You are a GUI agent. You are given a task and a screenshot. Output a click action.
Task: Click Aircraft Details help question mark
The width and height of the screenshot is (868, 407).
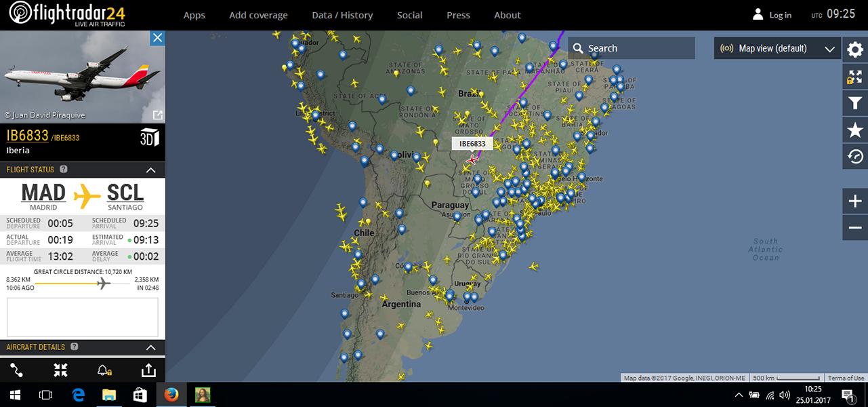[75, 347]
